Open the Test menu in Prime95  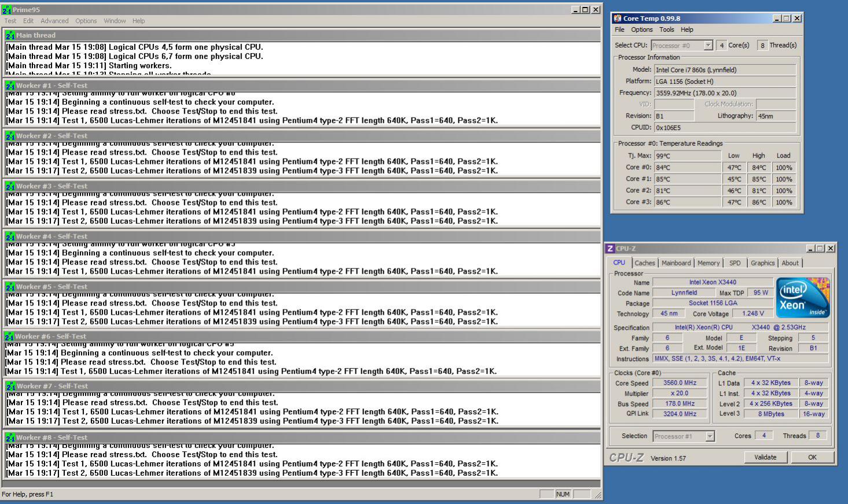10,21
